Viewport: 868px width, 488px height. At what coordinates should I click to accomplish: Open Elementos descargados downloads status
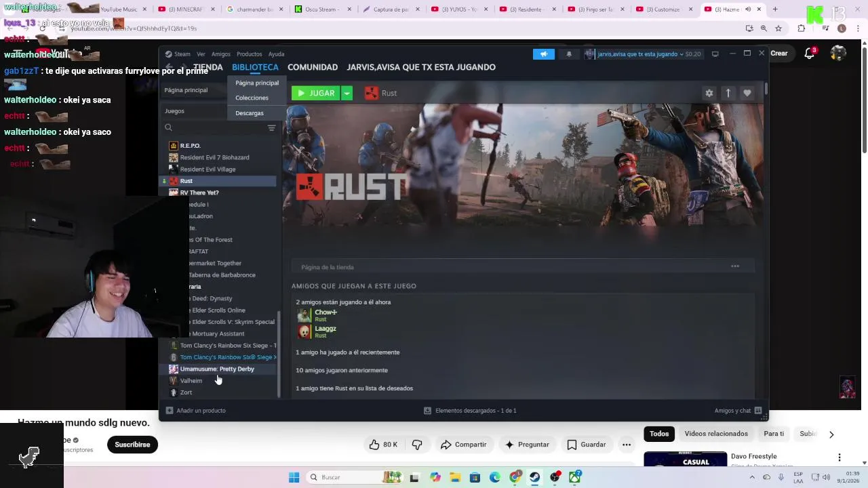coord(470,411)
